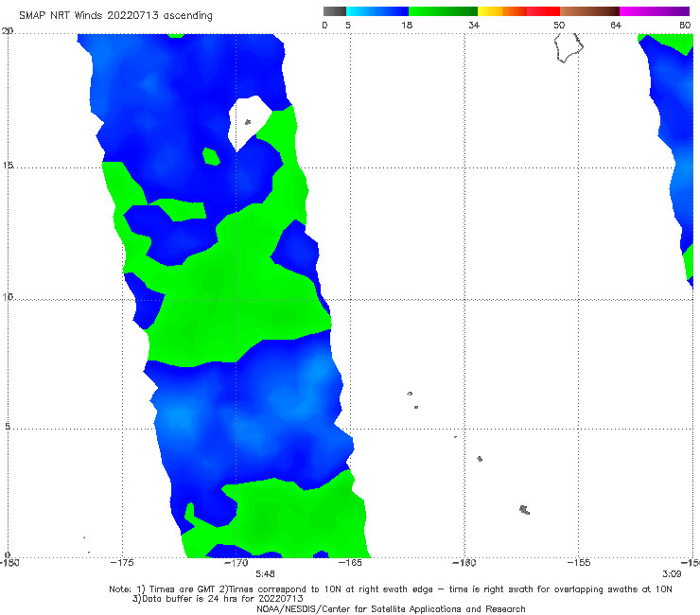Click the longitude label '-155'
Viewport: 700px width, 615px height.
579,563
